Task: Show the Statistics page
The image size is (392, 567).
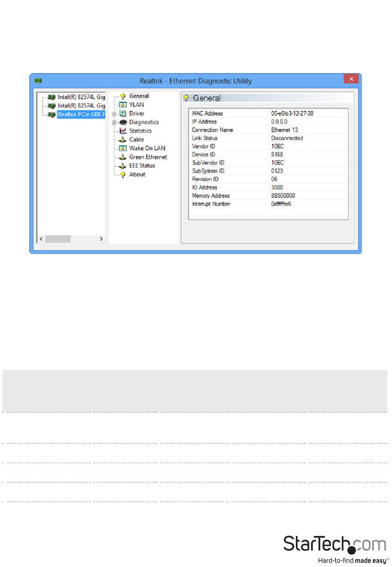Action: (140, 131)
